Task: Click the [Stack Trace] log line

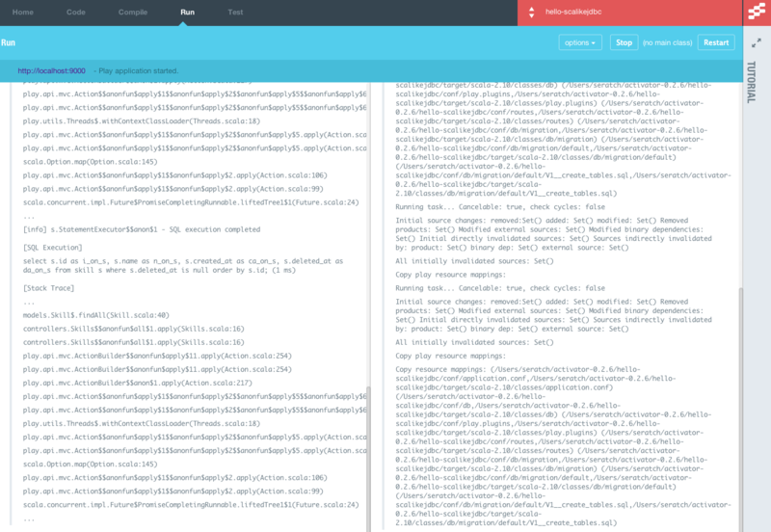Action: point(49,288)
